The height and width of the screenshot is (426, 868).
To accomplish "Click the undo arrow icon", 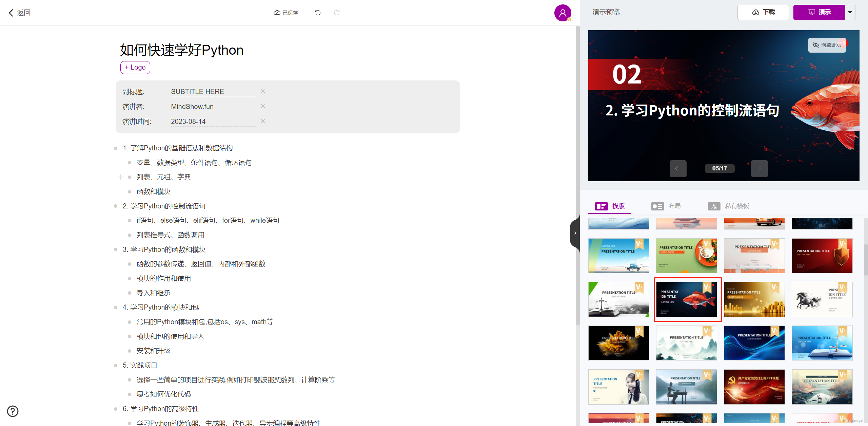I will tap(318, 13).
